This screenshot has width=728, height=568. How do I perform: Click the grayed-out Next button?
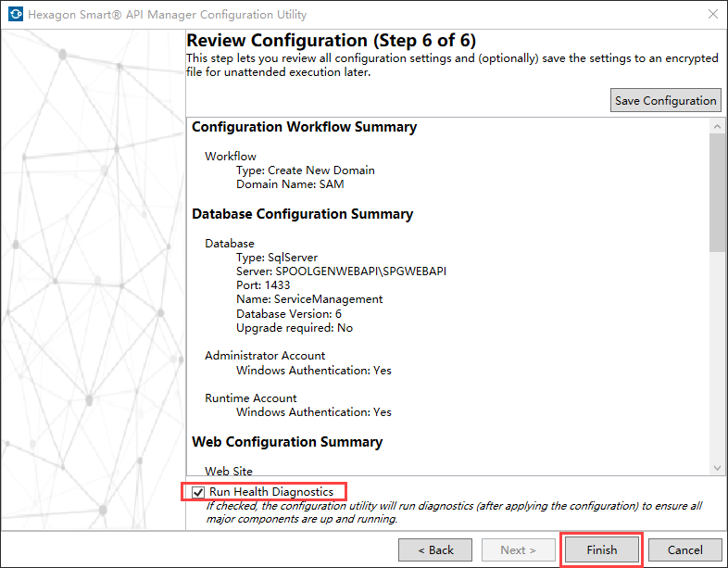click(x=519, y=549)
